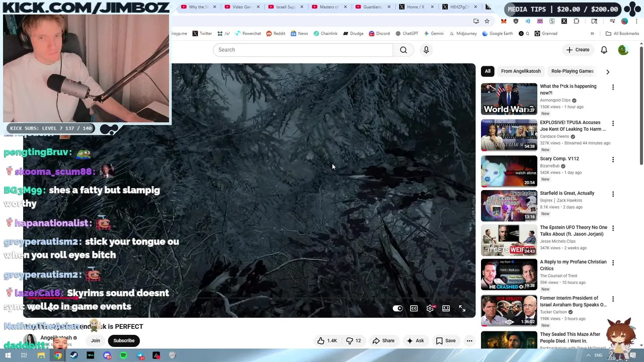The width and height of the screenshot is (644, 362).
Task: Click the Ask button below the video
Action: (415, 340)
